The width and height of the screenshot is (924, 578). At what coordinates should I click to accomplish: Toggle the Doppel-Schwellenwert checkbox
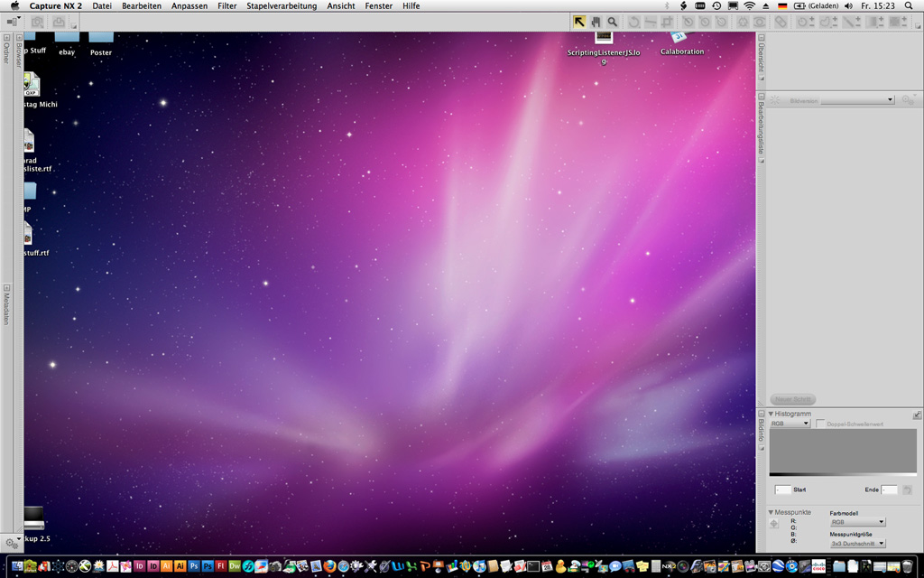tap(820, 424)
